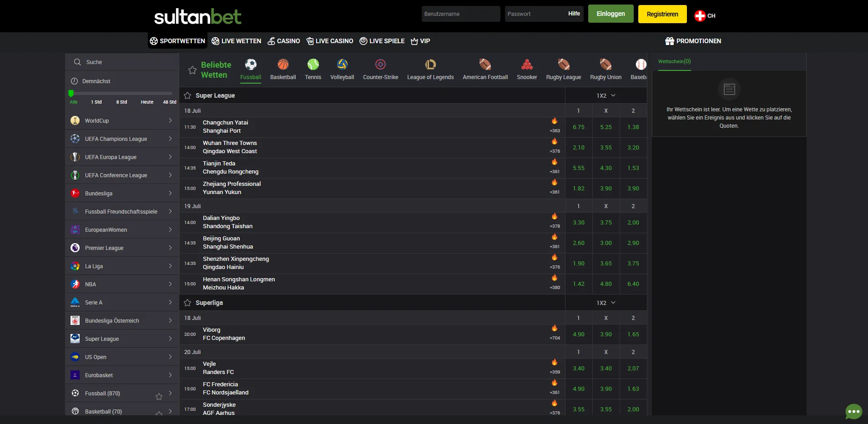Image resolution: width=868 pixels, height=424 pixels.
Task: Click the Demnächst time slider track
Action: click(x=121, y=93)
